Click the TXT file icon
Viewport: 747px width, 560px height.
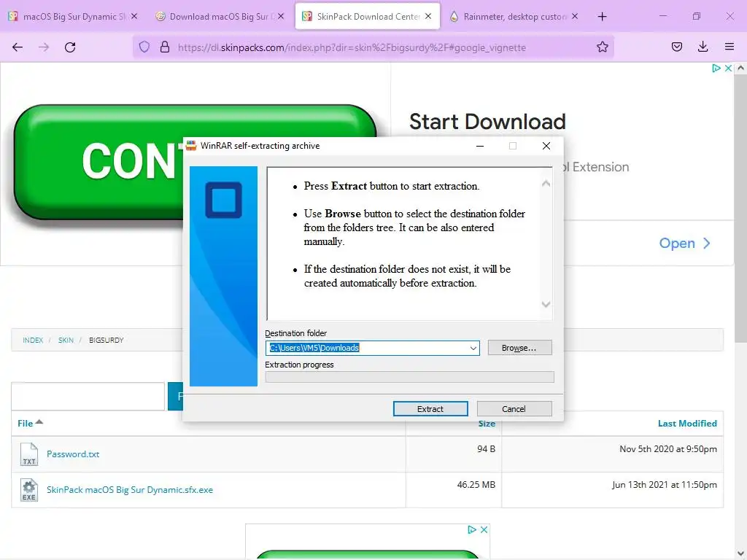29,454
